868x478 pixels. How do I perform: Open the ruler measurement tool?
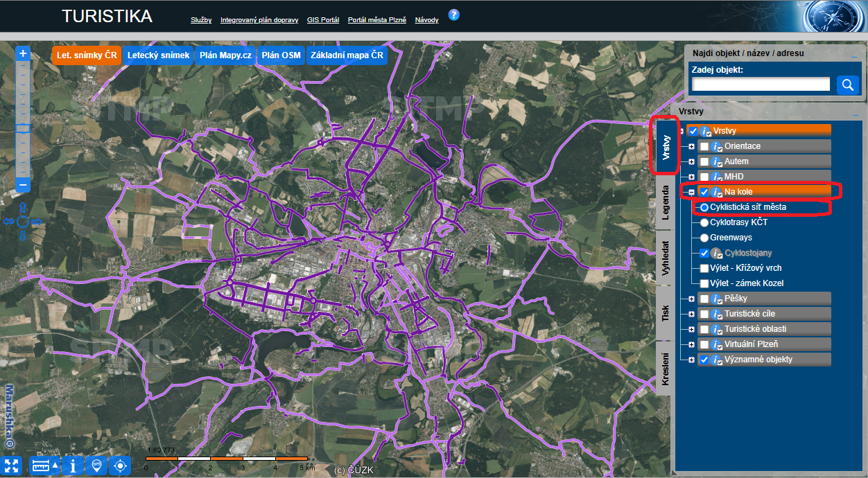pyautogui.click(x=46, y=466)
